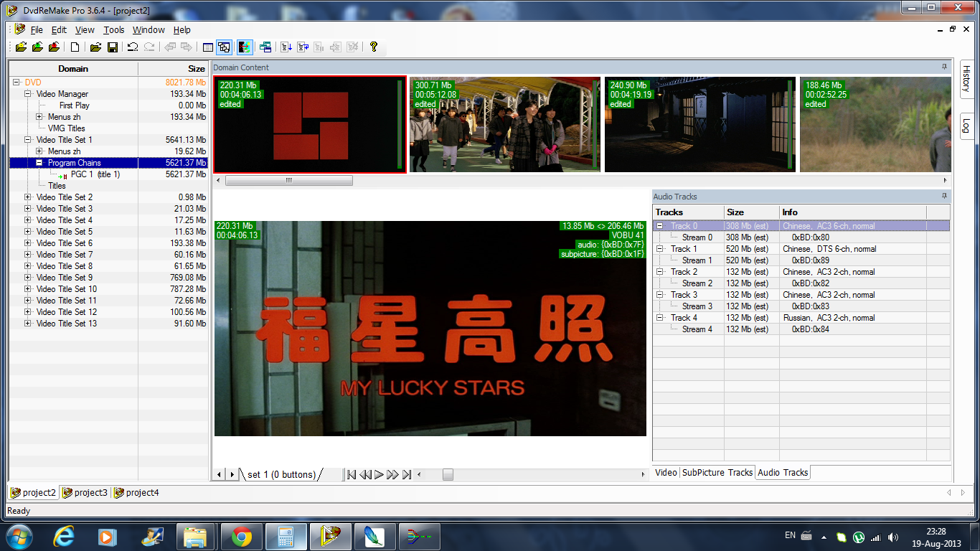Select the 240.90 Mb thumbnail cell
Screen dimensions: 980x551
[700, 124]
